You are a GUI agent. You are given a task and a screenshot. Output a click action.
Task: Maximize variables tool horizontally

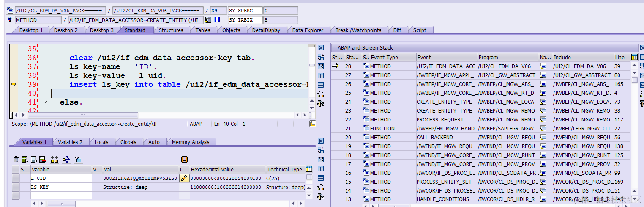tap(321, 178)
